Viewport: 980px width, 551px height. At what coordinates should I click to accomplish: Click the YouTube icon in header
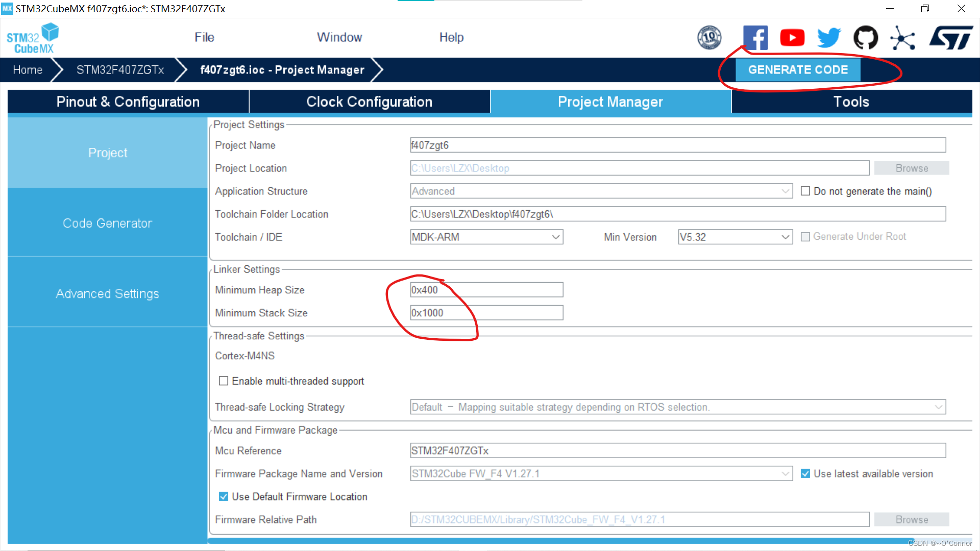click(x=792, y=38)
